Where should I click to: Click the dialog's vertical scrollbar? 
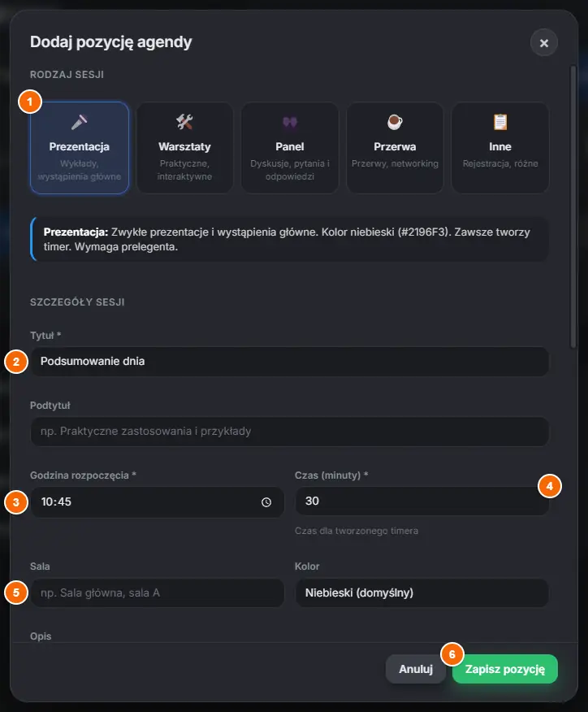point(573,207)
